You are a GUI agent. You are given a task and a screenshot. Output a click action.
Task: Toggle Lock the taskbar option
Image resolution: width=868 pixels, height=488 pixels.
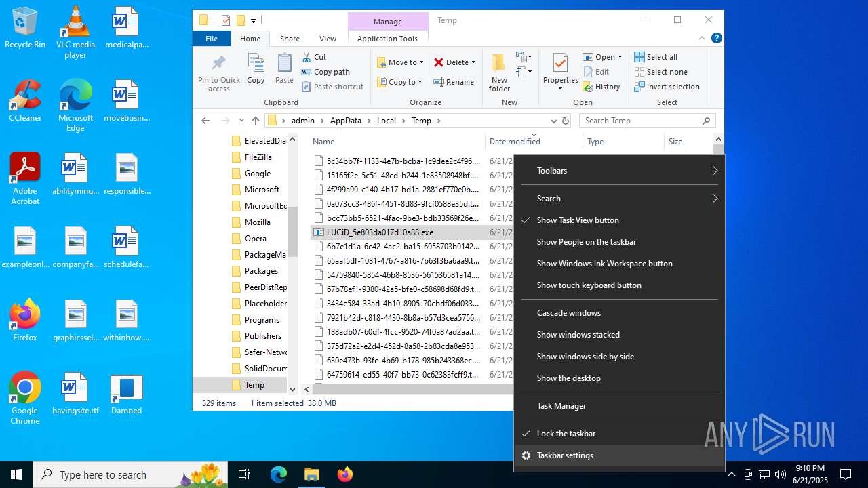(x=619, y=434)
